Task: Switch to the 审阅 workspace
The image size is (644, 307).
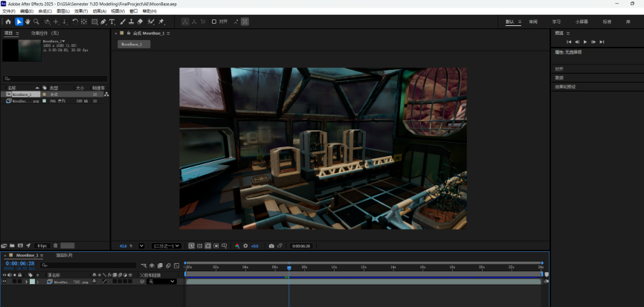Action: point(533,22)
